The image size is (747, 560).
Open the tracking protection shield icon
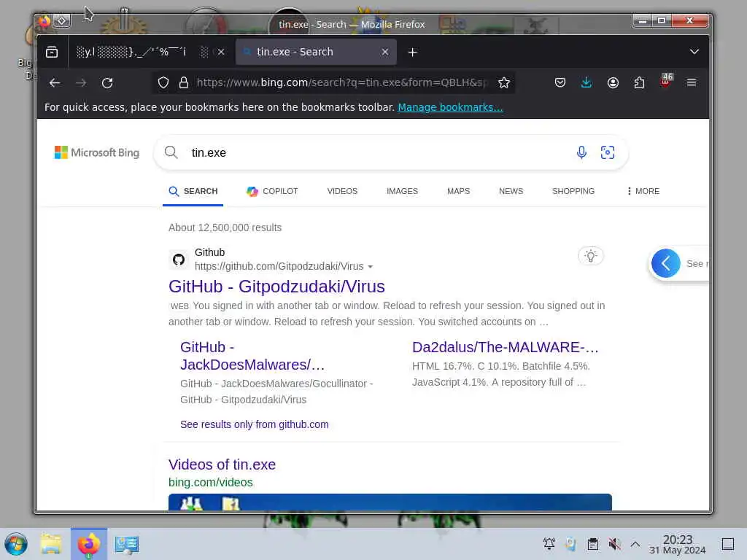click(x=163, y=83)
